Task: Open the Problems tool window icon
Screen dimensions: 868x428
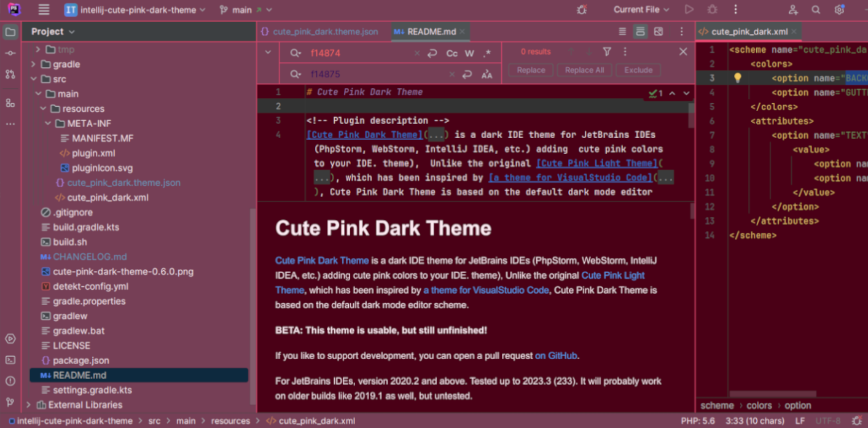Action: (x=10, y=381)
